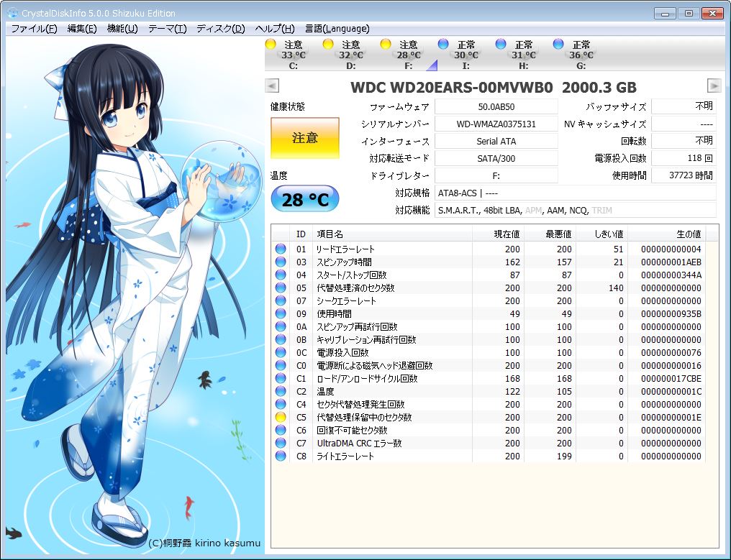Screen dimensions: 731x560
Task: Click transfer mode field SATA/300
Action: (x=496, y=158)
